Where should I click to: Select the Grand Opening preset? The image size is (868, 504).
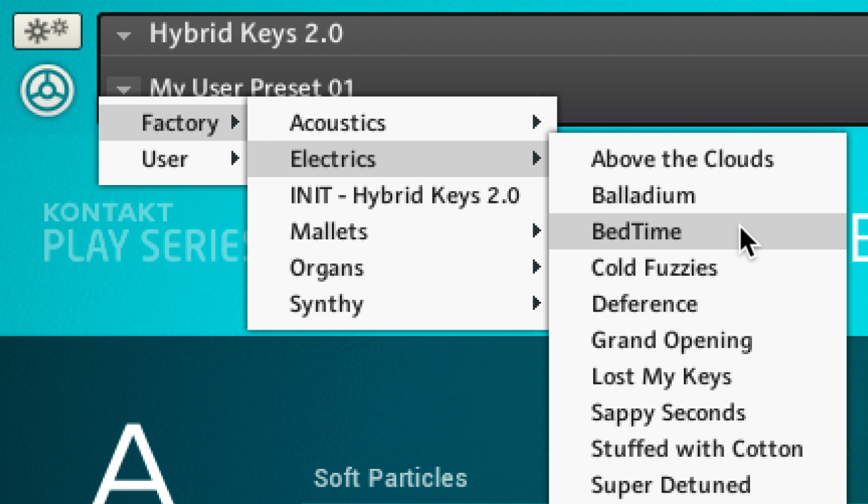(671, 341)
